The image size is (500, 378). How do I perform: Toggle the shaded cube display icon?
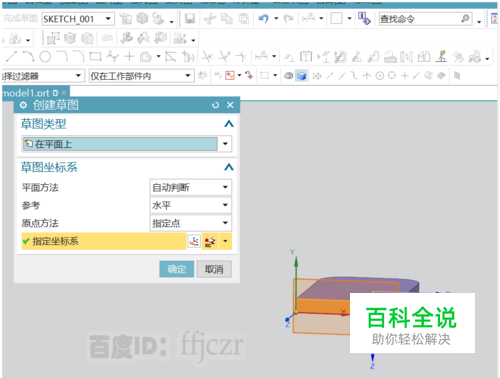tap(301, 76)
